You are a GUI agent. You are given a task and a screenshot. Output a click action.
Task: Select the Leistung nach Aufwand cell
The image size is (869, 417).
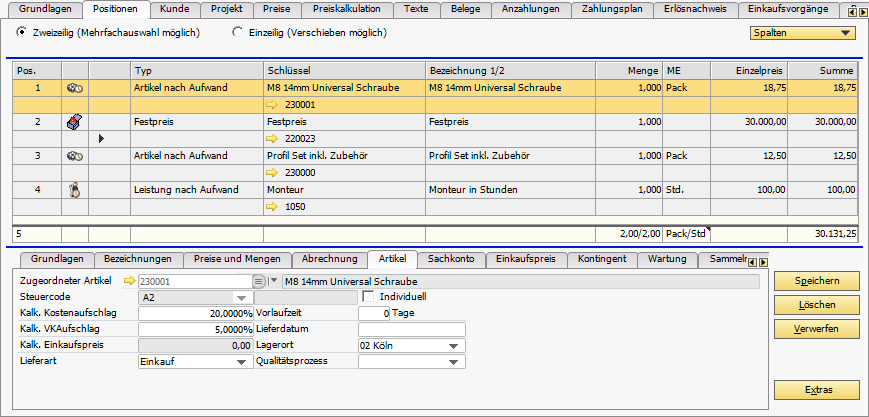[x=197, y=190]
